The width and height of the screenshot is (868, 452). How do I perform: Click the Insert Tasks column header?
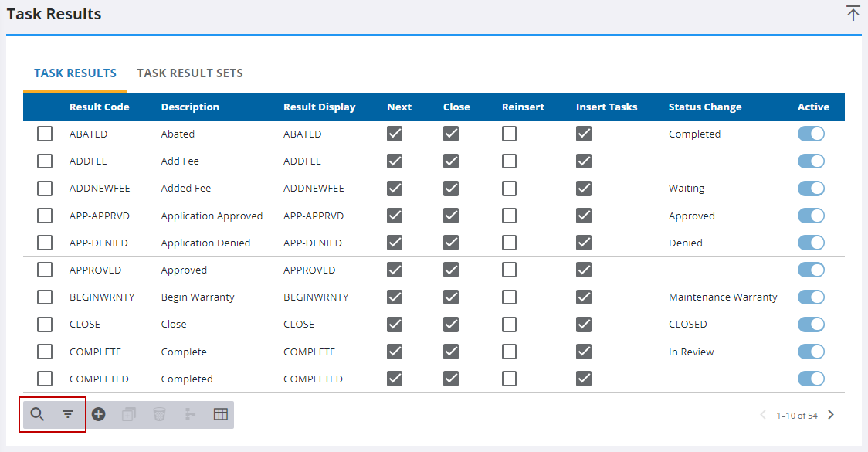coord(607,107)
